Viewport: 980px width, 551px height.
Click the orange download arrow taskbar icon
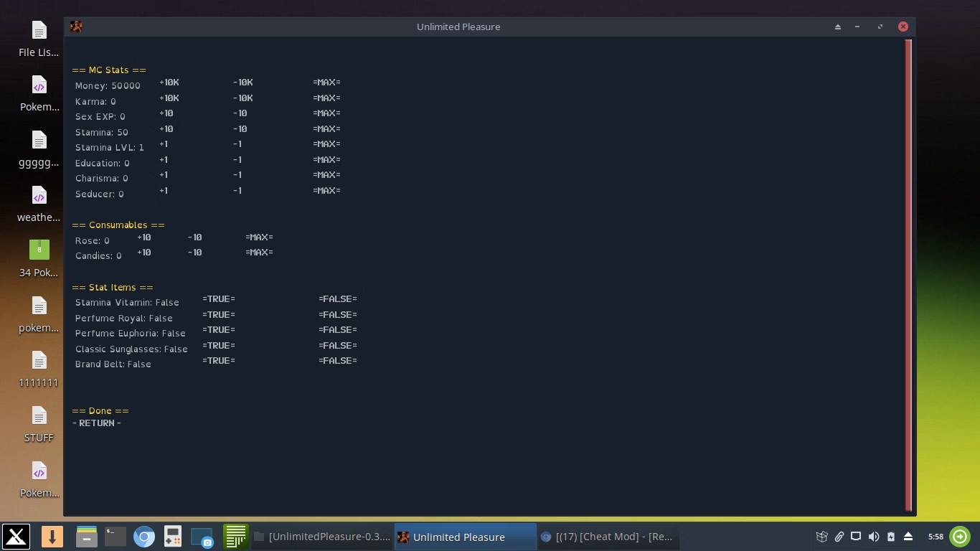tap(52, 537)
